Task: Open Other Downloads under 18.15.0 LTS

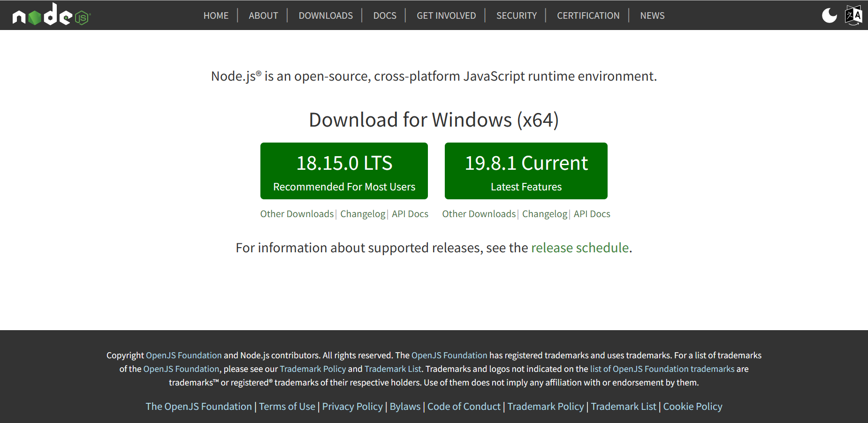Action: (297, 214)
